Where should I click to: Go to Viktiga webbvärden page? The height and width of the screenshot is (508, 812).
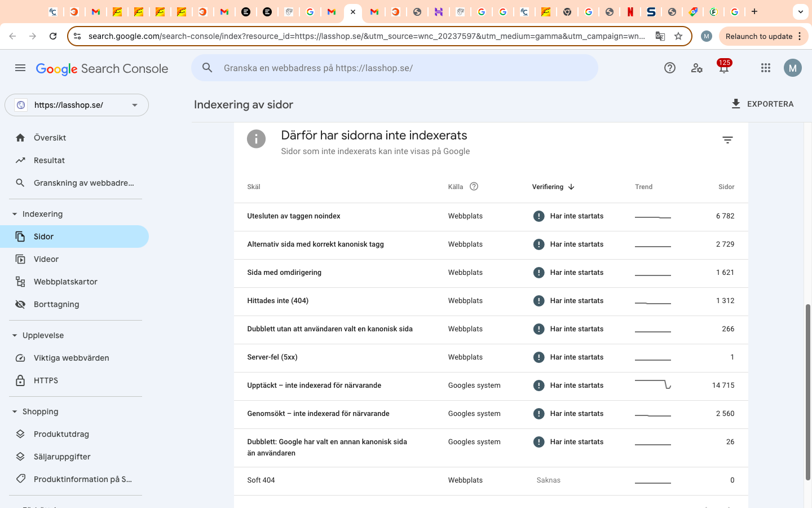point(71,358)
